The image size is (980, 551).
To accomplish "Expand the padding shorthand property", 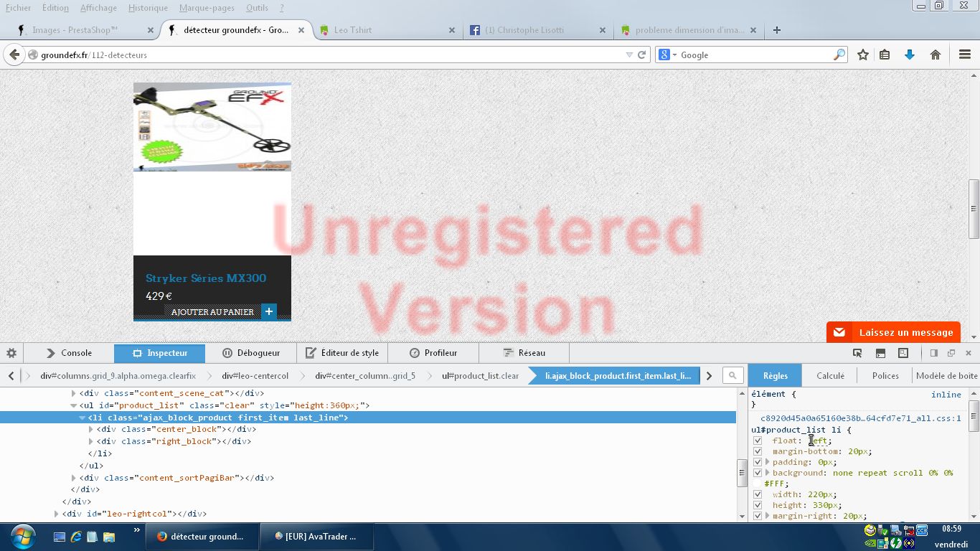I will point(768,462).
